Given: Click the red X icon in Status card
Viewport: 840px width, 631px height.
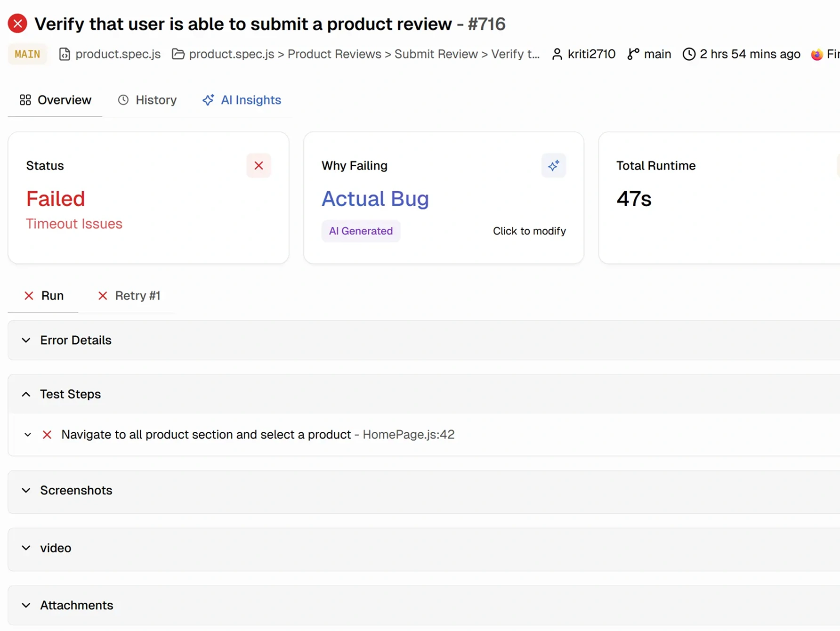Looking at the screenshot, I should (258, 166).
